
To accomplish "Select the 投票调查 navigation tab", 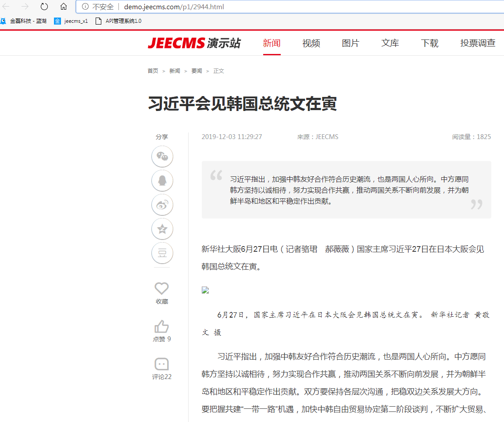I will pos(478,43).
